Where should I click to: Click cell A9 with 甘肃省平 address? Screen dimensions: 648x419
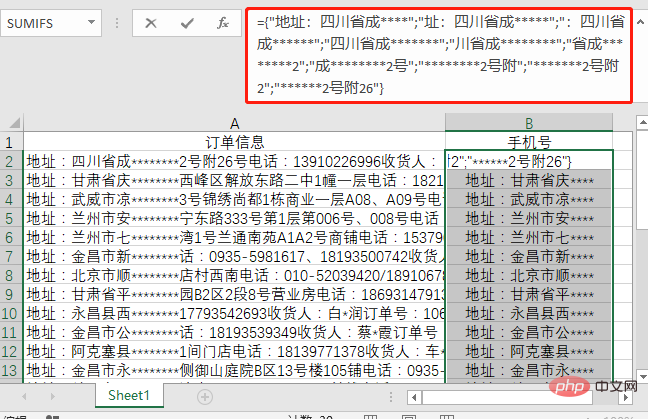tap(234, 294)
